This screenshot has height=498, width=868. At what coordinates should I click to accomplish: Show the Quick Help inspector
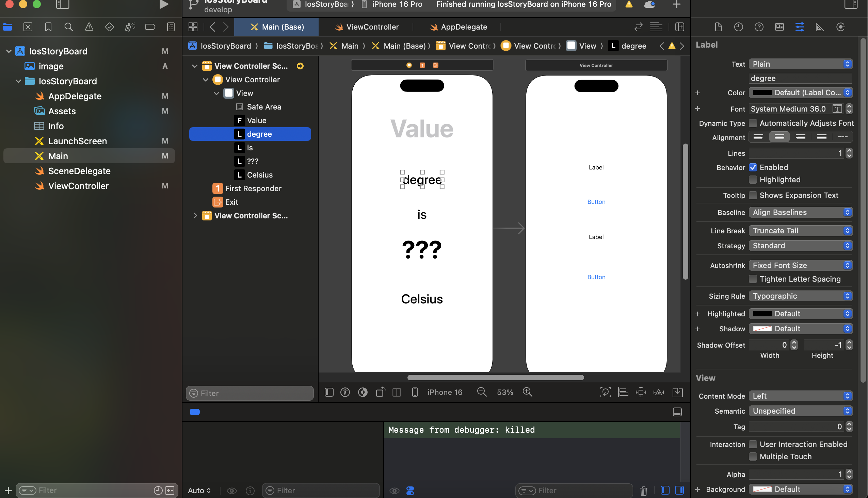click(759, 27)
